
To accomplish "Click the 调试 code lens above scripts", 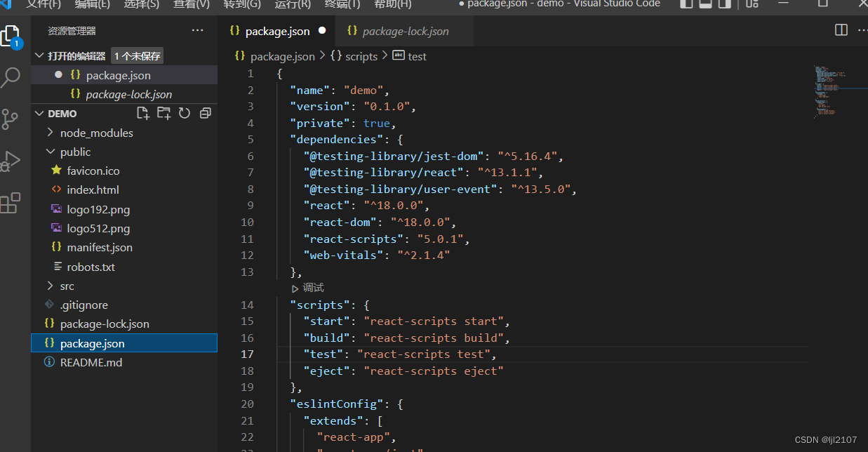I will tap(308, 288).
